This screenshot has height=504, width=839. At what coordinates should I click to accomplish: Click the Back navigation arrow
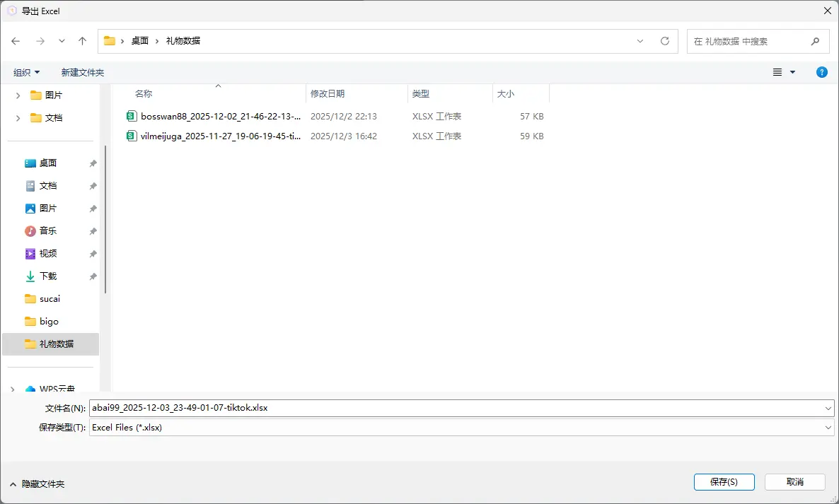(16, 41)
